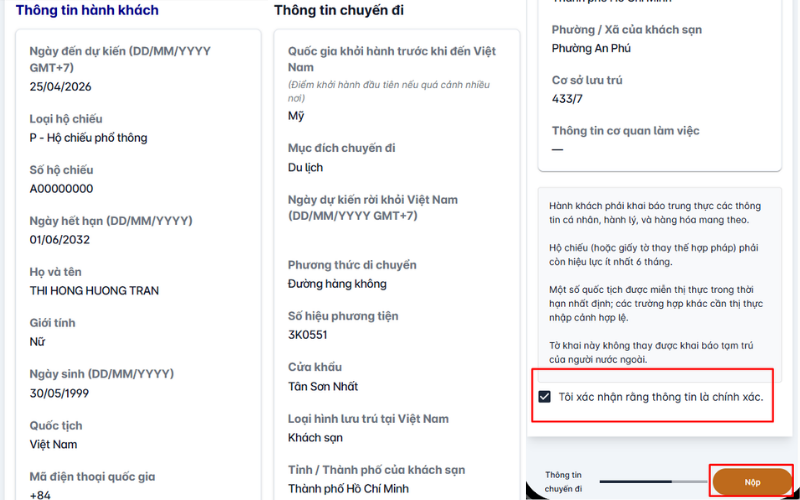Click the full name THI HONG HUONG TRAN
Viewport: 800px width, 500px height.
[x=94, y=291]
